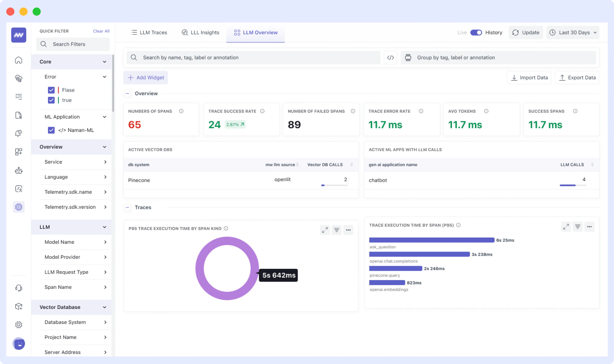Image resolution: width=614 pixels, height=364 pixels.
Task: Click the code query toggle icon
Action: (x=390, y=58)
